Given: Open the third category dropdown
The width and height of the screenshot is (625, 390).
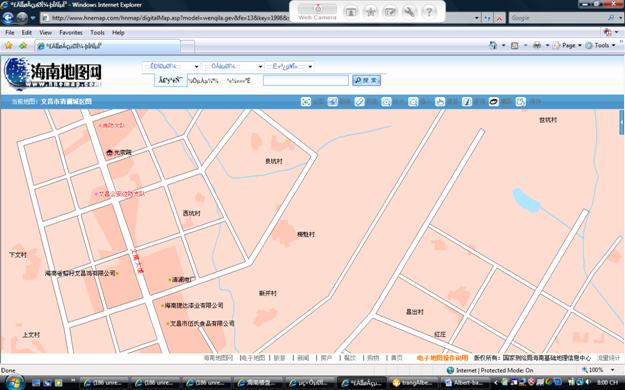Looking at the screenshot, I should [x=290, y=66].
